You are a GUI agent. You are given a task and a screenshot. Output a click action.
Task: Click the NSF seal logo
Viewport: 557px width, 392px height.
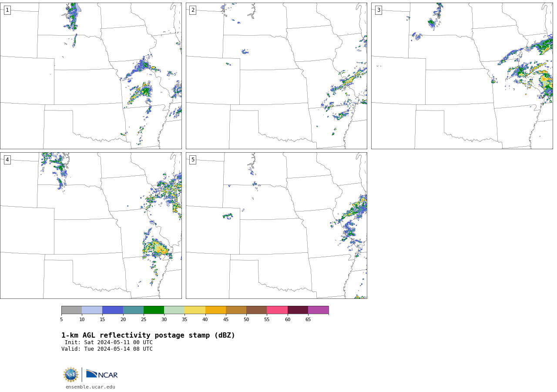click(71, 375)
